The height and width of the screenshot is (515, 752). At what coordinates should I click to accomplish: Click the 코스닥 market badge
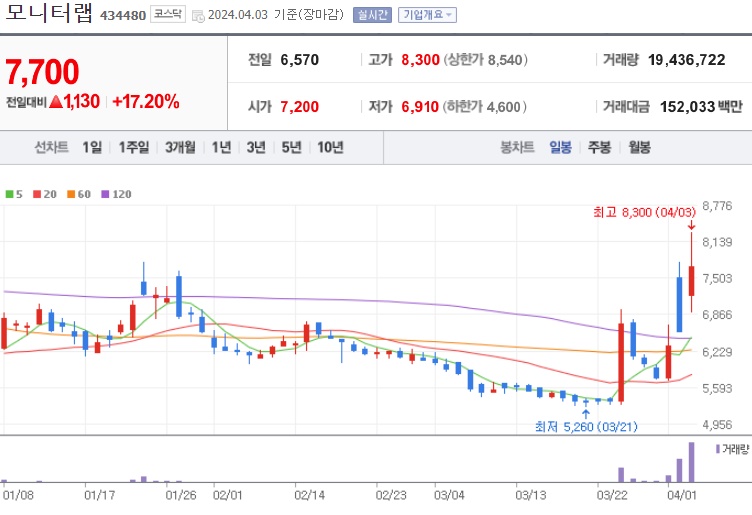[167, 14]
